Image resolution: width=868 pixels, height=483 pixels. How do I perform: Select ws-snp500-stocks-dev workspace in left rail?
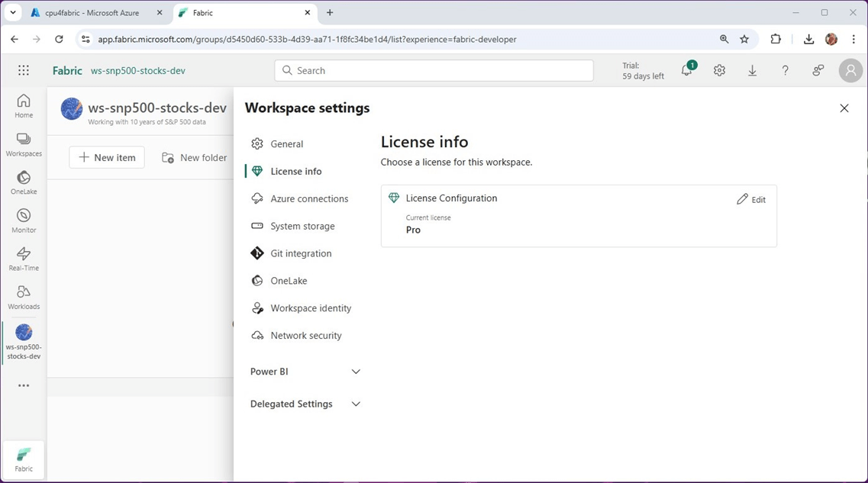pyautogui.click(x=23, y=342)
